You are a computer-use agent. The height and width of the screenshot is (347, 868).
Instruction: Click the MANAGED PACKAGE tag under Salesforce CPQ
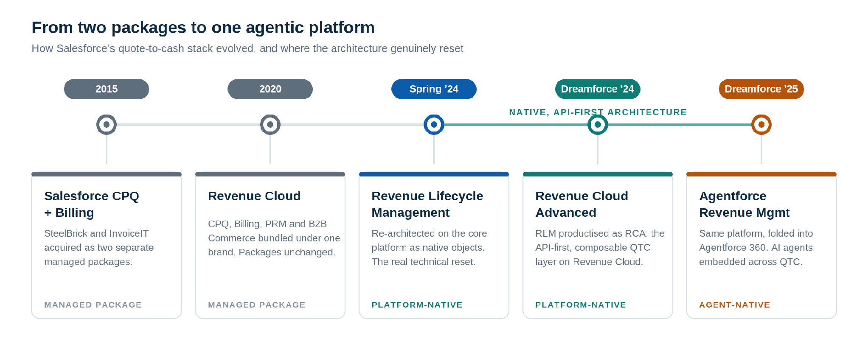[x=93, y=305]
